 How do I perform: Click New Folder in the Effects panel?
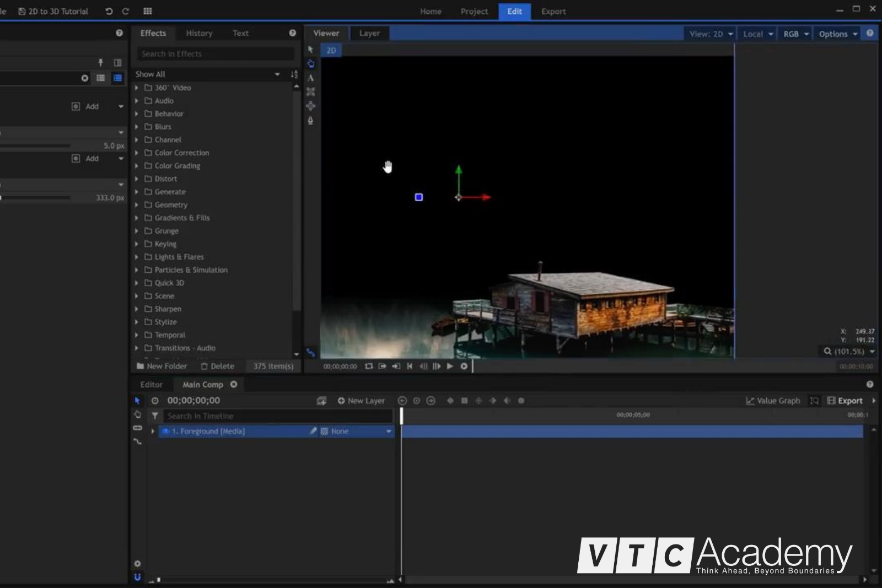tap(162, 366)
